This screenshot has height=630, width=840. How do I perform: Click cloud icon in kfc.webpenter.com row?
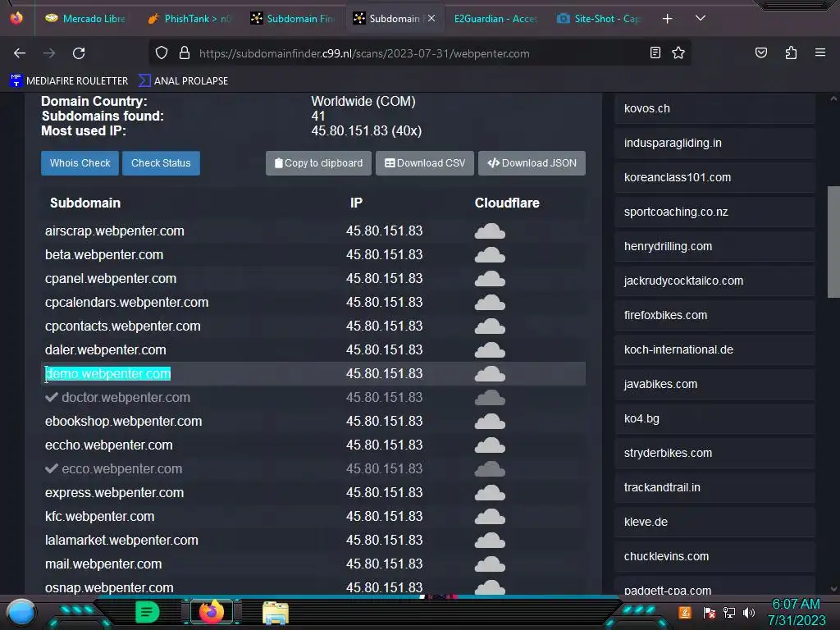coord(490,517)
